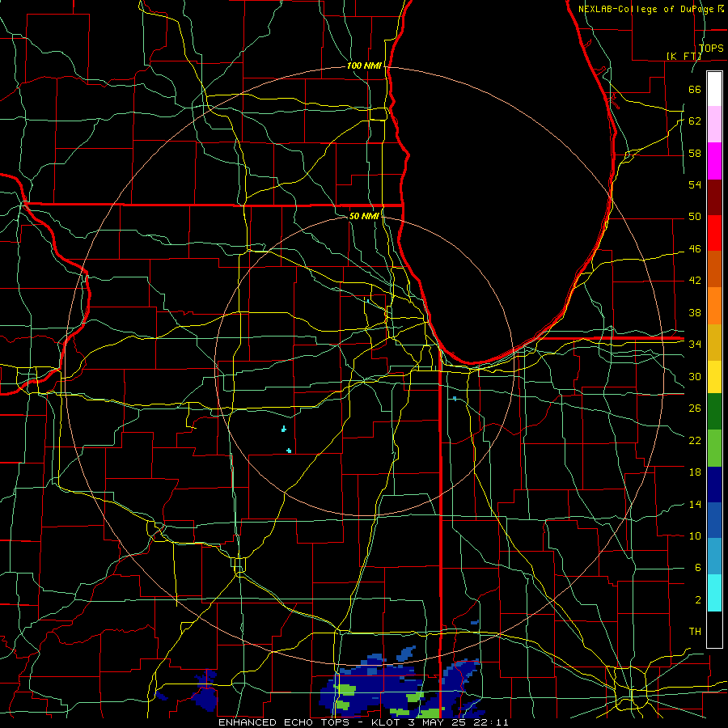Click the 58 legend scale label
The width and height of the screenshot is (728, 728).
[695, 153]
